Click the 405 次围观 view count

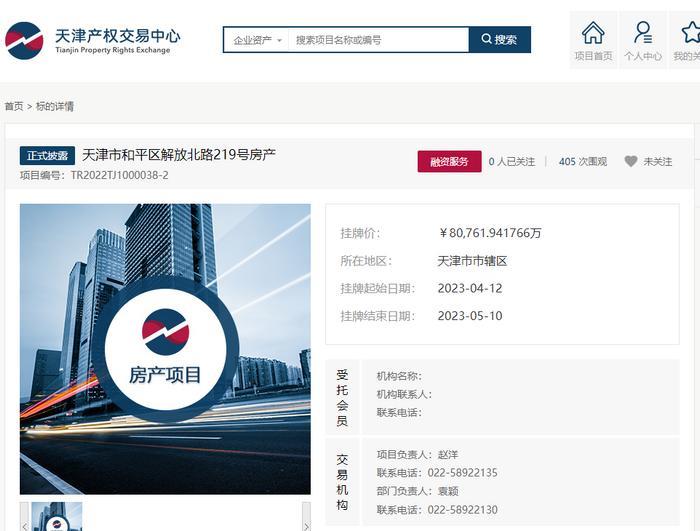pyautogui.click(x=582, y=161)
